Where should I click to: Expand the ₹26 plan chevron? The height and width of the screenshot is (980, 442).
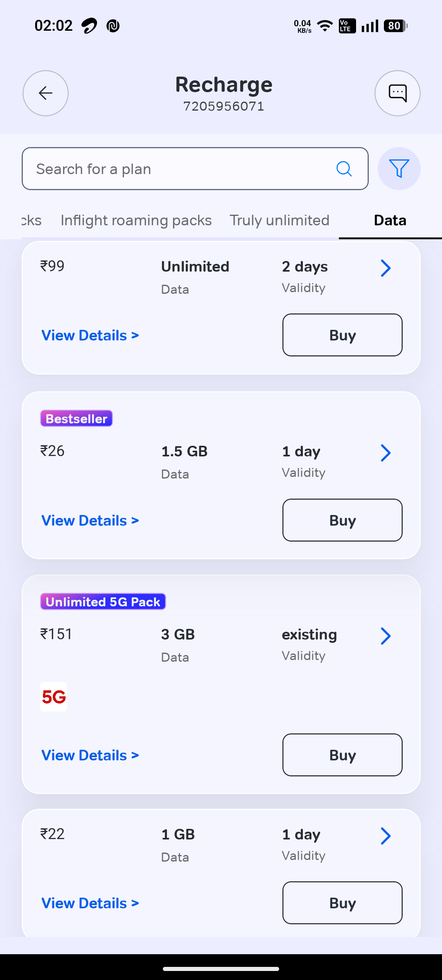pyautogui.click(x=386, y=453)
